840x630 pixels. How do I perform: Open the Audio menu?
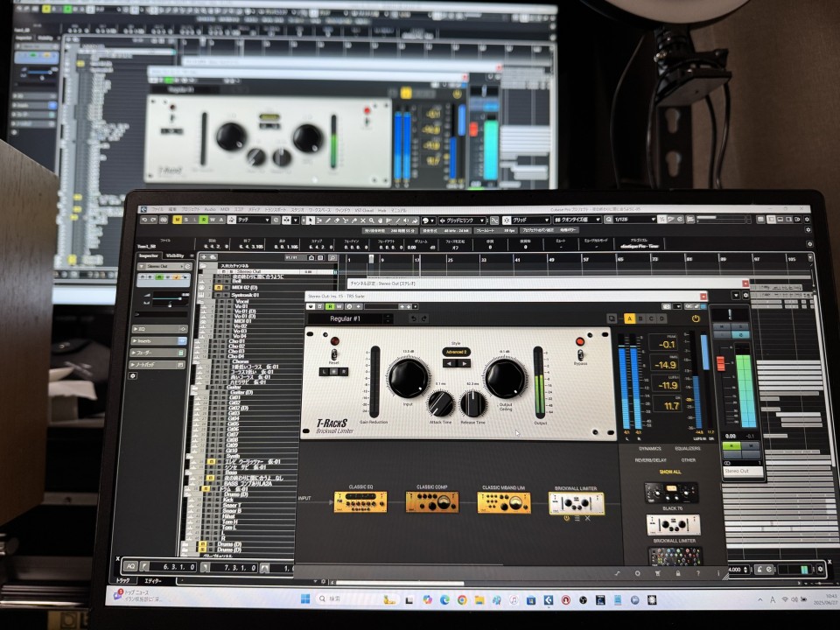click(210, 209)
